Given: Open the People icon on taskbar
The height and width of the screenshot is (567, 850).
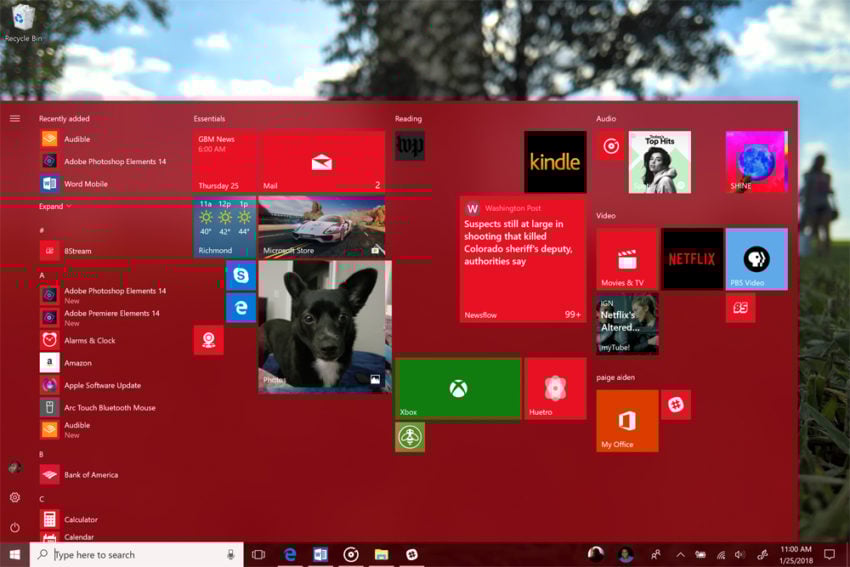Looking at the screenshot, I should [x=656, y=555].
